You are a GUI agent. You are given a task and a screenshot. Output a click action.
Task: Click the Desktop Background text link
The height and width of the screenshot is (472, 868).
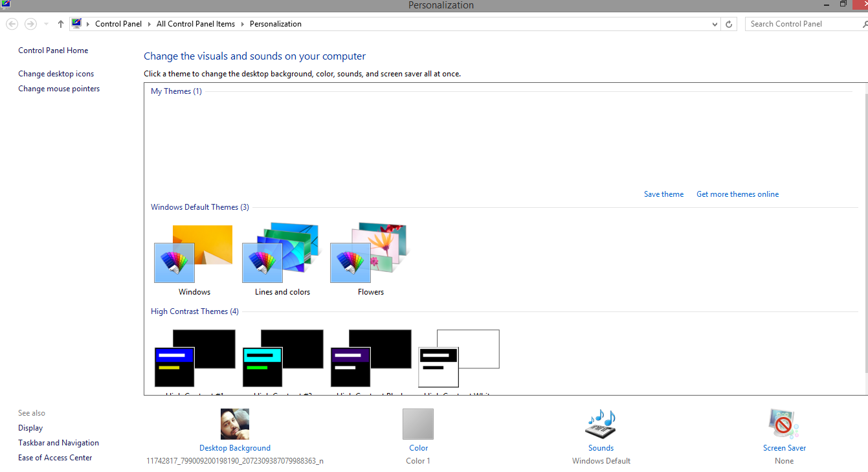click(x=235, y=448)
